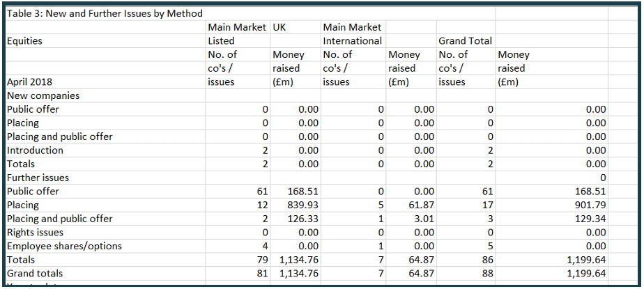
Task: Click the 'Introduction' row label
Action: click(x=35, y=150)
